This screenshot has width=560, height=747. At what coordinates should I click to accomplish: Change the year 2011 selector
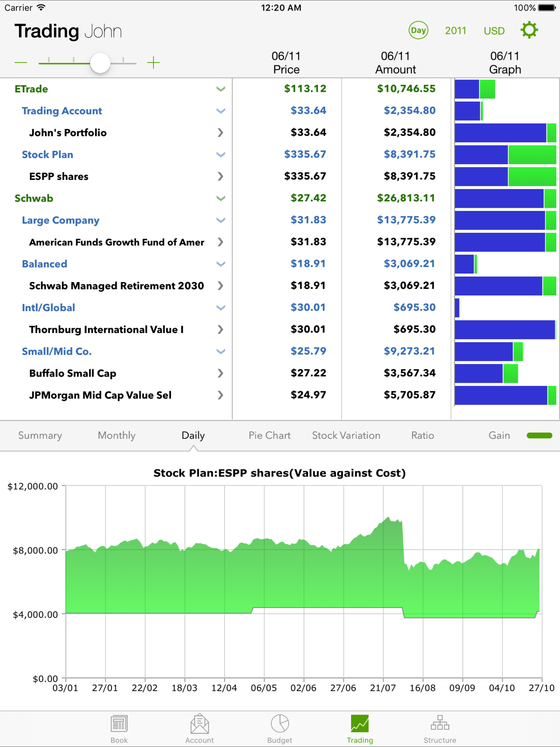pos(455,31)
